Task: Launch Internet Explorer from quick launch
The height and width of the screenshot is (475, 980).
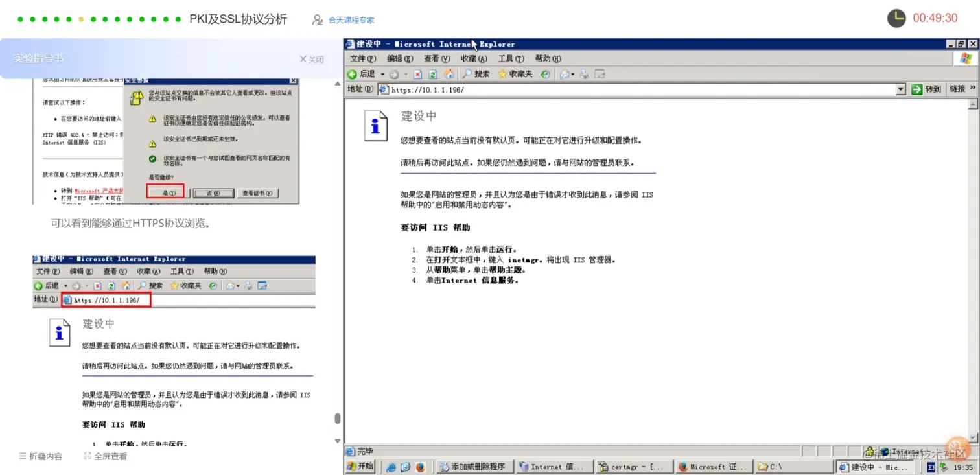Action: pyautogui.click(x=391, y=467)
